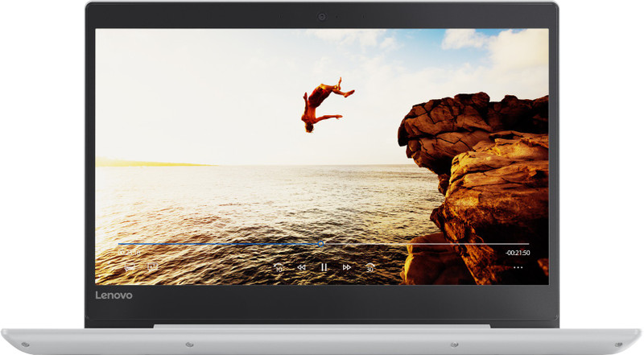Click the seek bar position handle
644x355 pixels.
coord(322,242)
